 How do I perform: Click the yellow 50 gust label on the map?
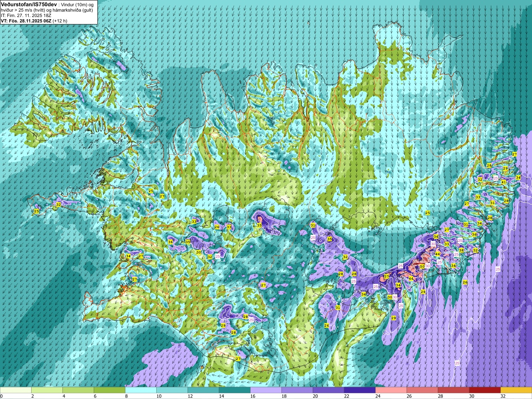(422, 266)
